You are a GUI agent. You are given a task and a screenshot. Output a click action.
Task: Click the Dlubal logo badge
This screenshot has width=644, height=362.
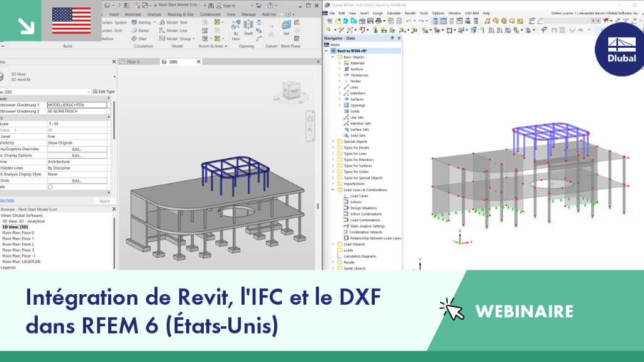click(621, 50)
